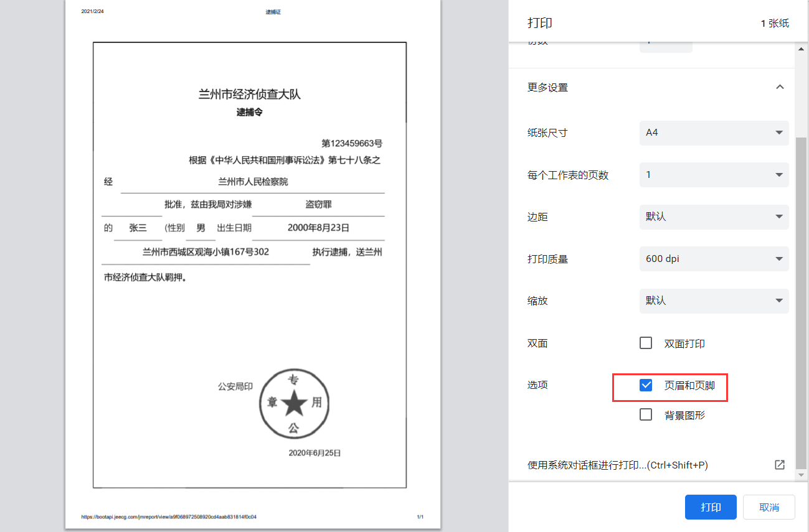Screen dimensions: 809x532
Task: Click the scroll-down arrow on the settings scrollbar
Action: click(802, 475)
